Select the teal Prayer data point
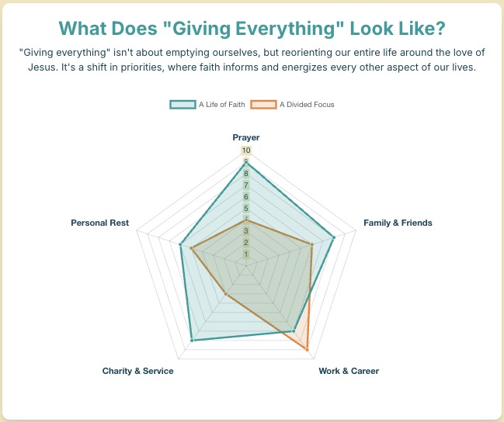504x422 pixels. pos(246,162)
